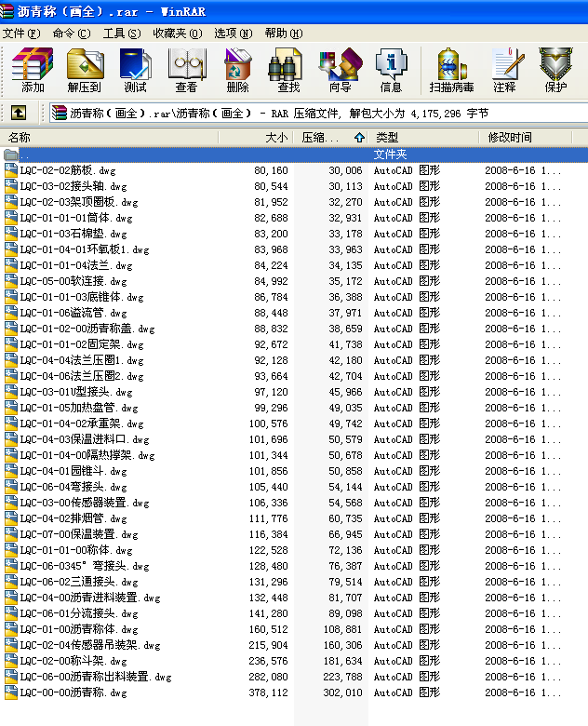Viewport: 588px width, 726px height.
Task: Select file LQC-01-02-00沥青称盖.dwg
Action: [87, 329]
